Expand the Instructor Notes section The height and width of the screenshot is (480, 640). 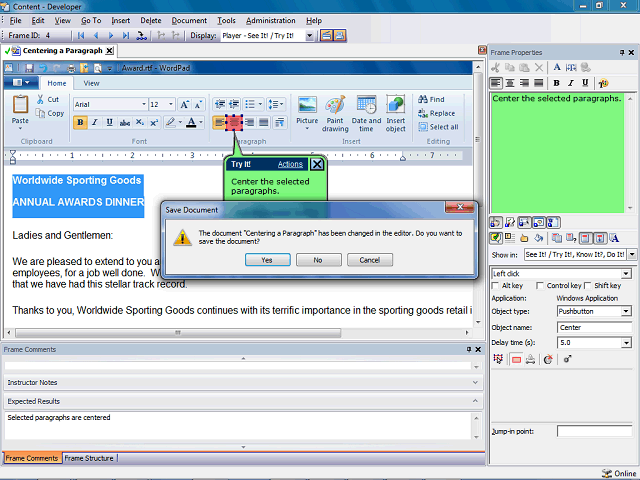pyautogui.click(x=475, y=382)
